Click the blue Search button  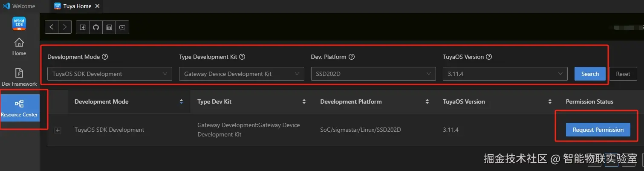tap(590, 74)
